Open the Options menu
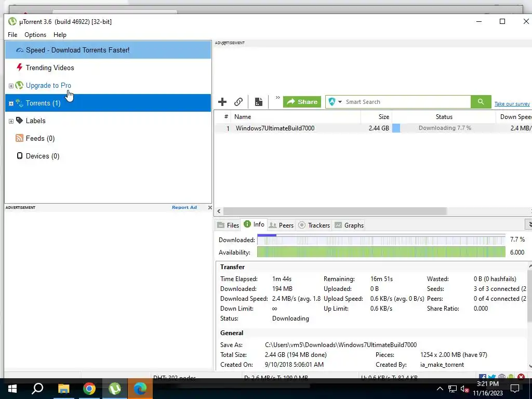 35,35
